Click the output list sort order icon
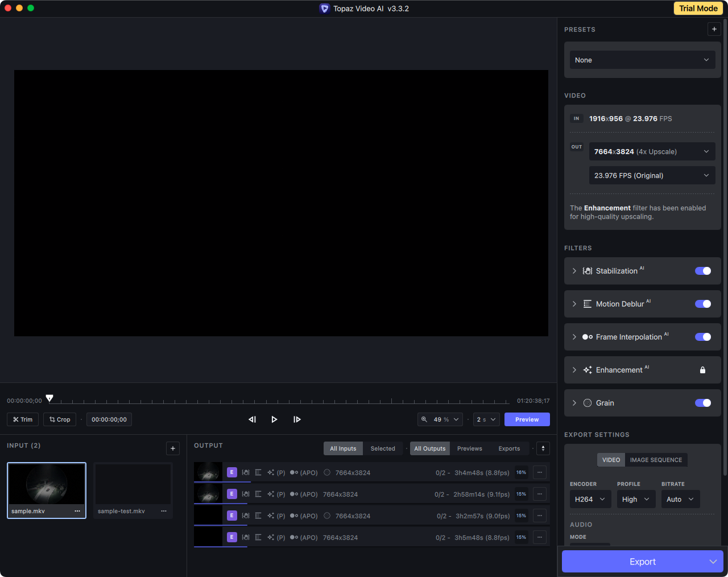 pyautogui.click(x=543, y=448)
